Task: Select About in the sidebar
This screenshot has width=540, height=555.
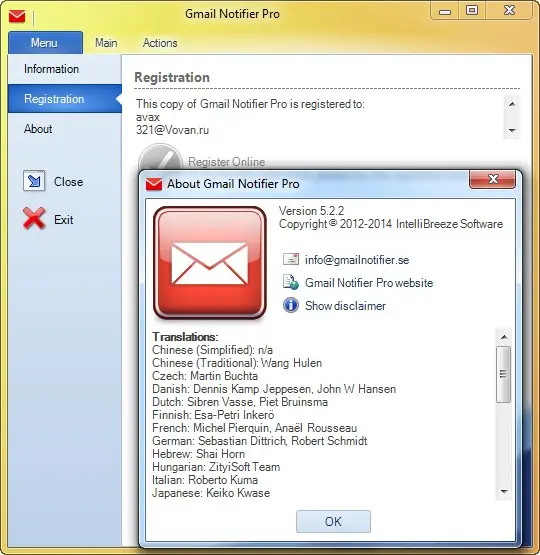Action: [38, 129]
